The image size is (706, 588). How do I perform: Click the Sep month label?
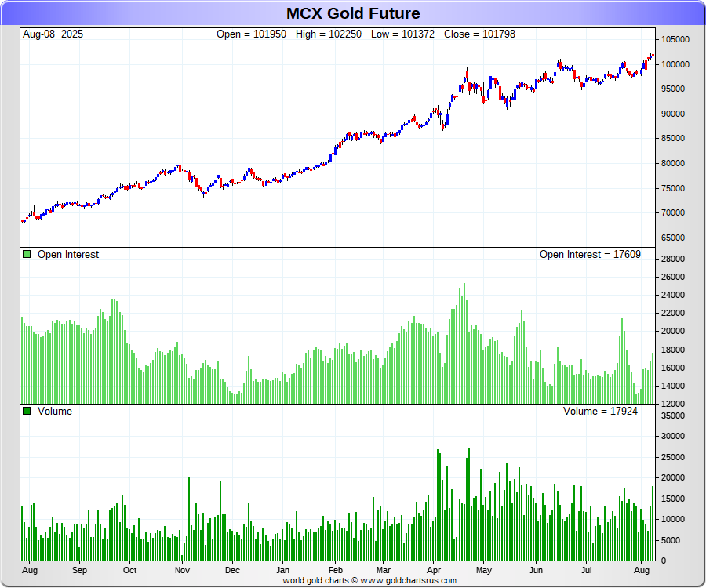coord(80,570)
